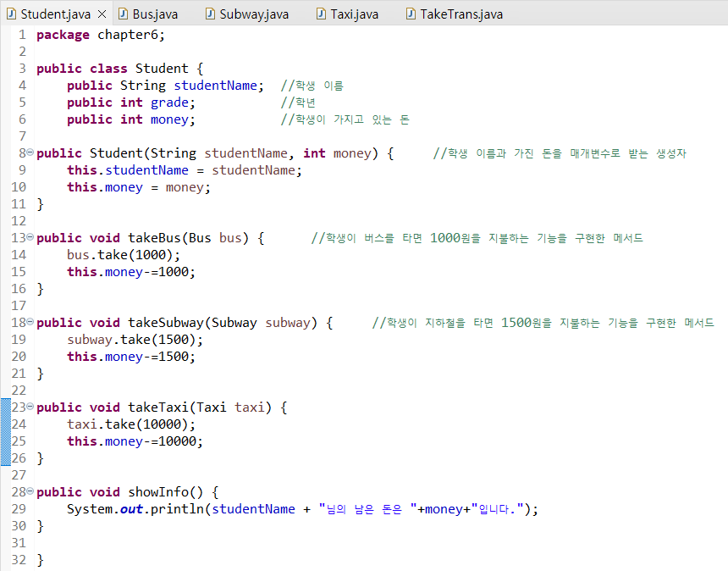Click the constructor comment on line 8
The image size is (728, 571).
coord(560,153)
